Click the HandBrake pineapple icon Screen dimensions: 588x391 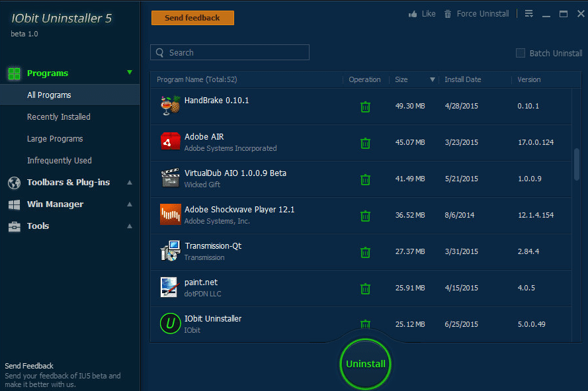pos(171,105)
